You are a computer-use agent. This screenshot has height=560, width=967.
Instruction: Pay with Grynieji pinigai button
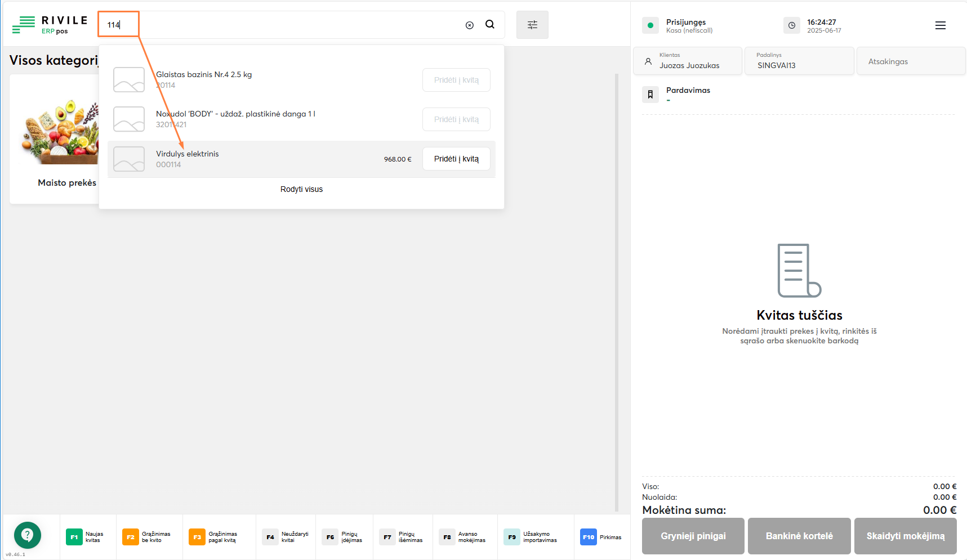pos(693,536)
